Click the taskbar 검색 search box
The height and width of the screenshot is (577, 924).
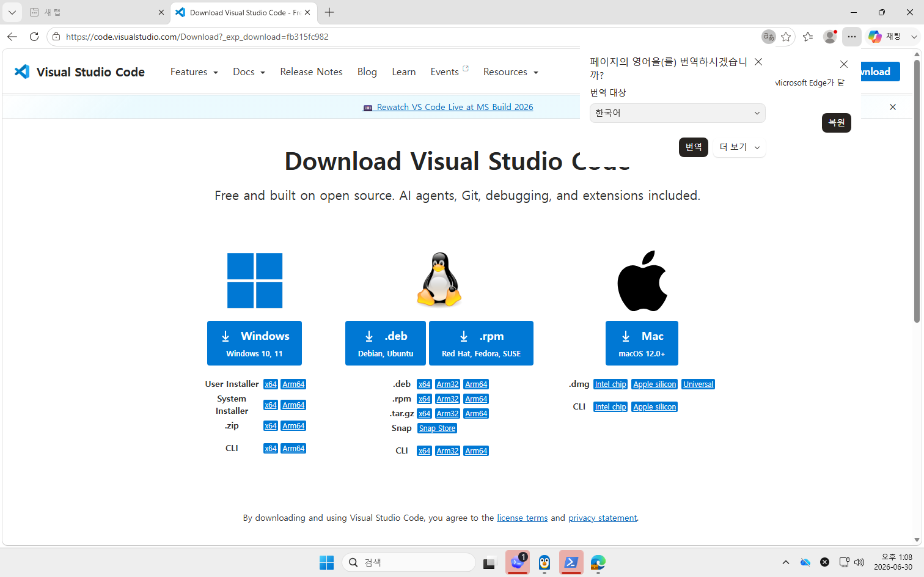pos(409,562)
